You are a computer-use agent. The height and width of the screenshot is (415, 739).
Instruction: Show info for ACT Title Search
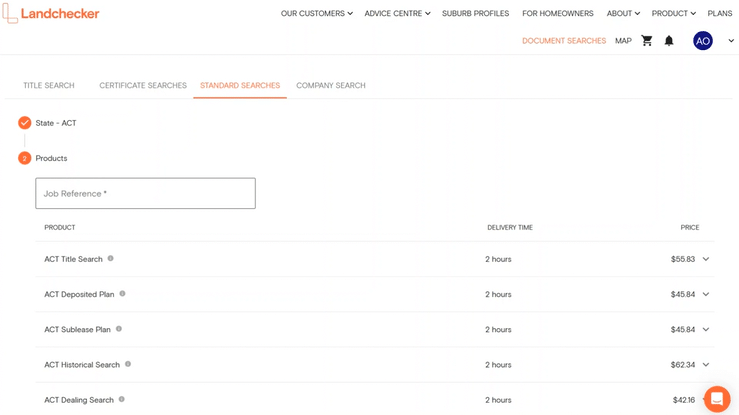pyautogui.click(x=110, y=258)
